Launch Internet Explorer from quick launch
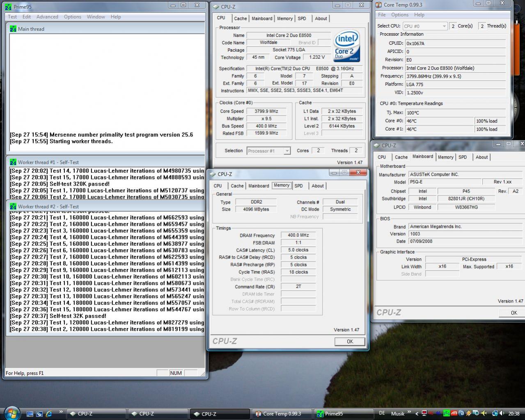 click(49, 414)
